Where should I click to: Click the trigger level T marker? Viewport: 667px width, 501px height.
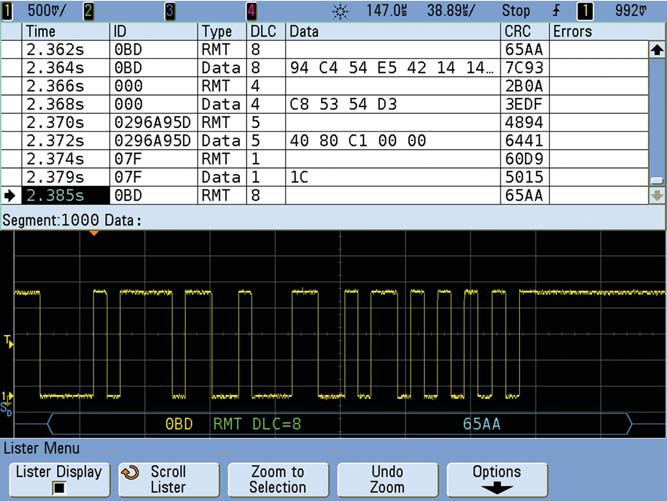point(9,343)
